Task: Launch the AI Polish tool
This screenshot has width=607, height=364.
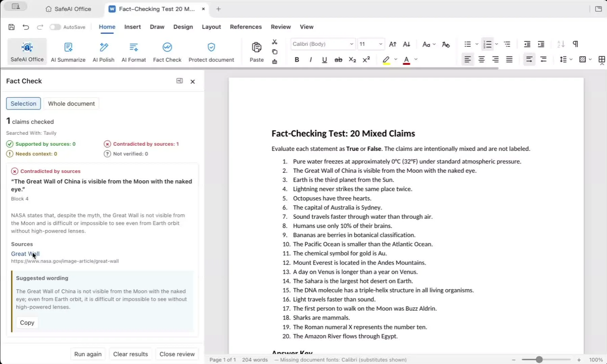Action: pyautogui.click(x=104, y=52)
